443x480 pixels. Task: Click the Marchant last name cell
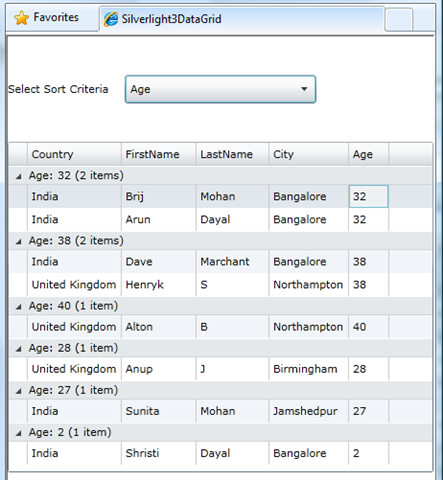point(232,262)
